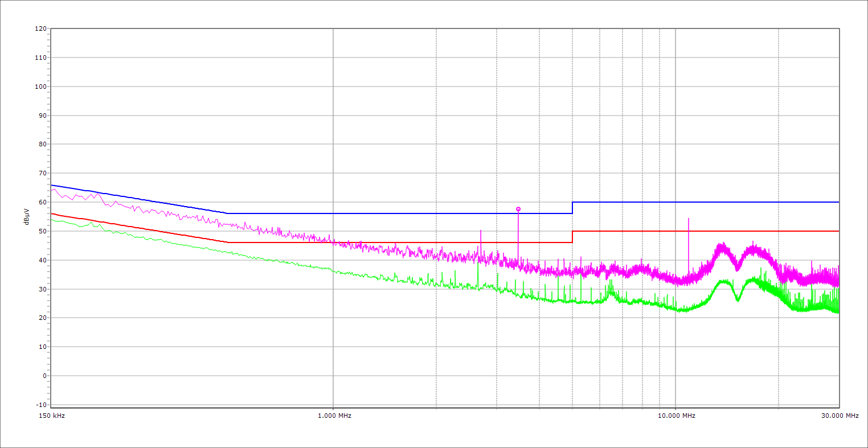Click the left end of the blue limit line
This screenshot has height=448, width=868.
pos(52,185)
